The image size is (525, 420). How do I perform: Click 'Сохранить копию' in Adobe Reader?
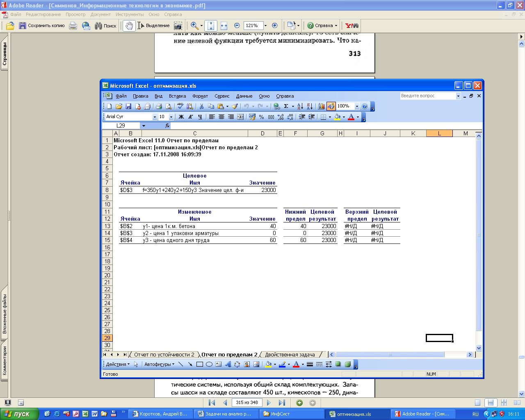point(41,26)
